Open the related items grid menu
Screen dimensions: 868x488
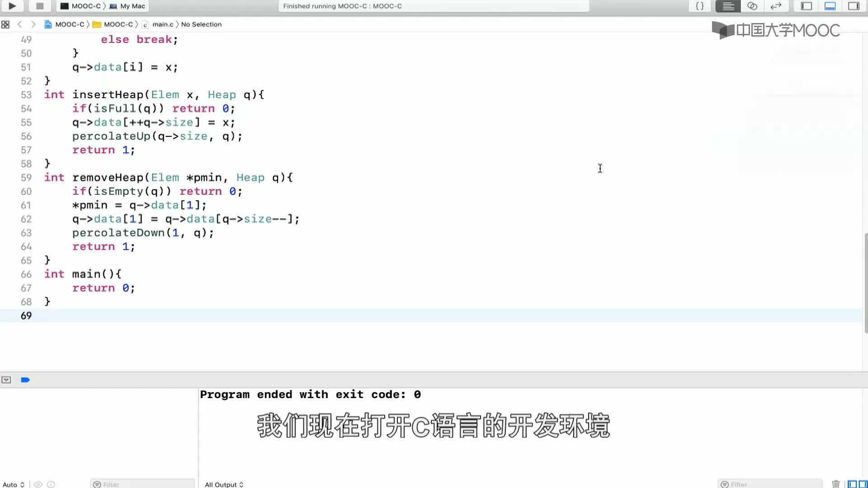5,24
